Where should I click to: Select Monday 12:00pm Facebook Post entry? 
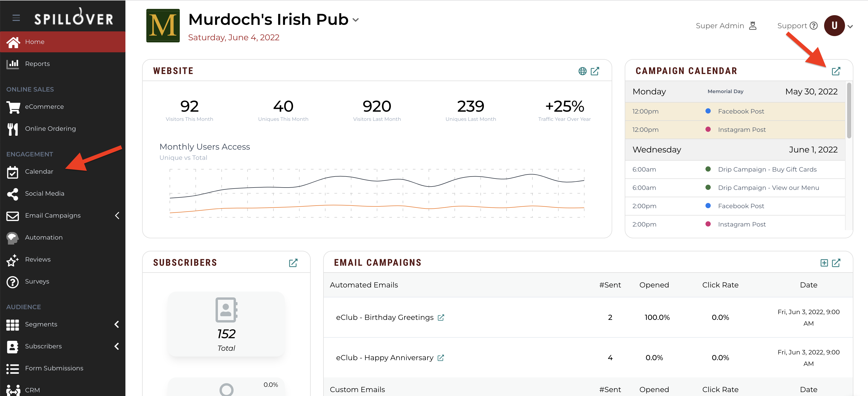click(x=735, y=111)
